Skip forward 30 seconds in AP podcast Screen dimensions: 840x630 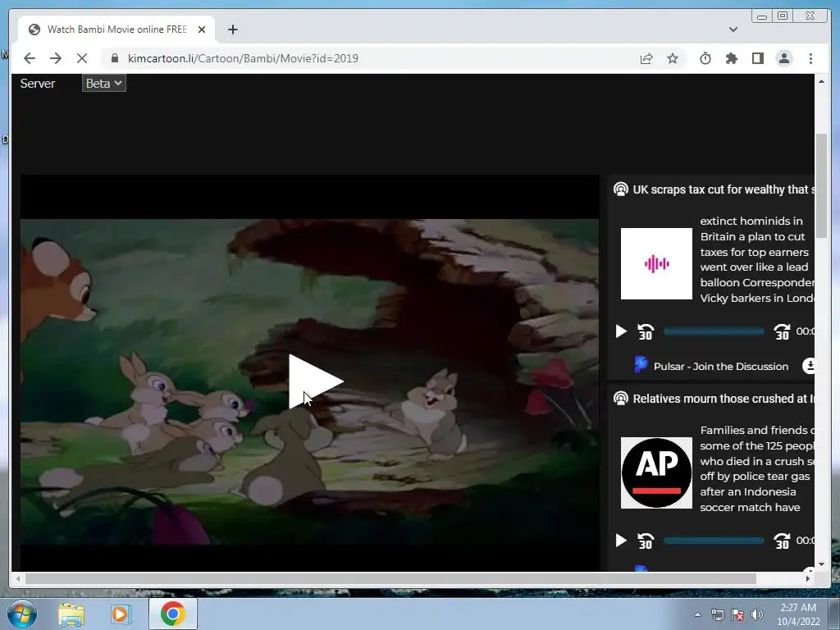[782, 541]
